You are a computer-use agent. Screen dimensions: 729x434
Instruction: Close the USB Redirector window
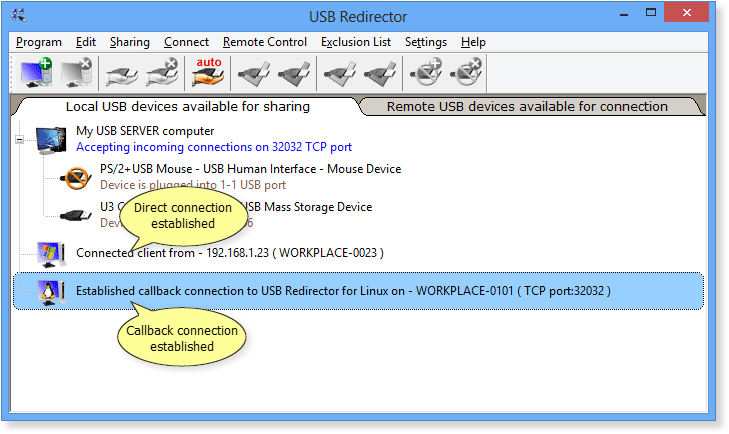coord(687,13)
